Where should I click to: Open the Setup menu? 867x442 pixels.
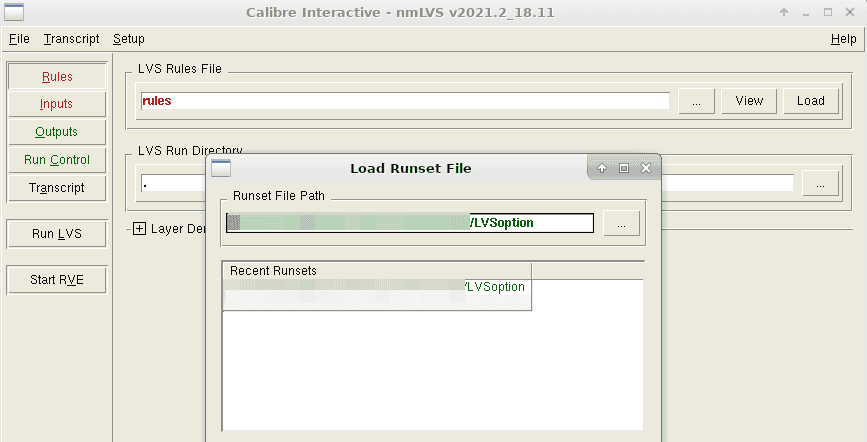click(129, 39)
